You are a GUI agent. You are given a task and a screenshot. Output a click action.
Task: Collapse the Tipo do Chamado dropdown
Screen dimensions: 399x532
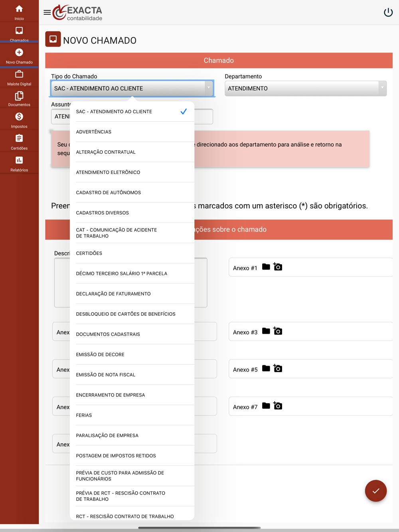(132, 89)
